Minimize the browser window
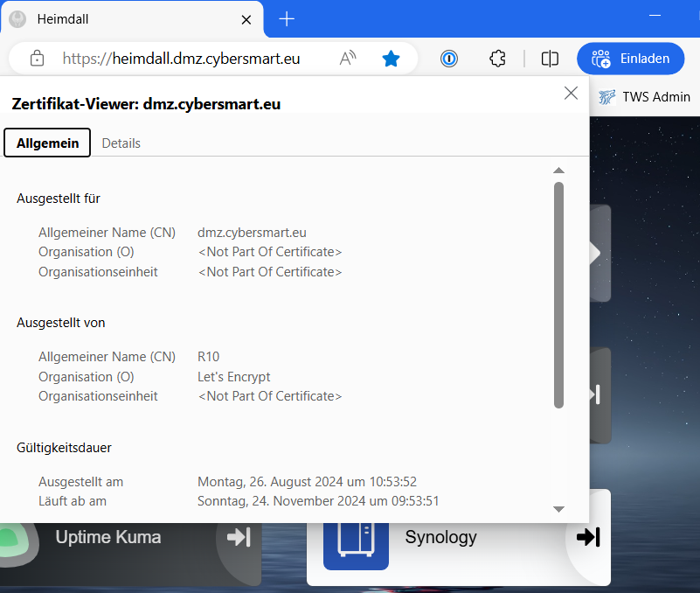700x593 pixels. point(655,15)
